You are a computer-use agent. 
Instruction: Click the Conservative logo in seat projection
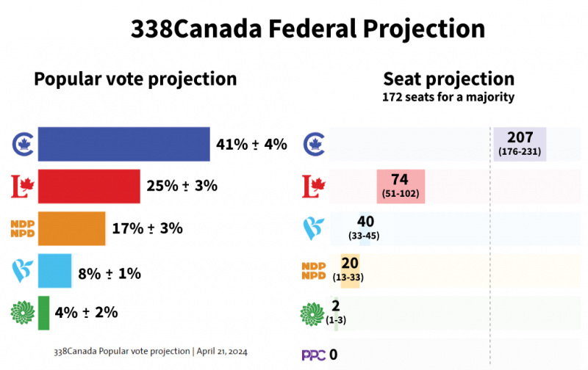(x=315, y=144)
